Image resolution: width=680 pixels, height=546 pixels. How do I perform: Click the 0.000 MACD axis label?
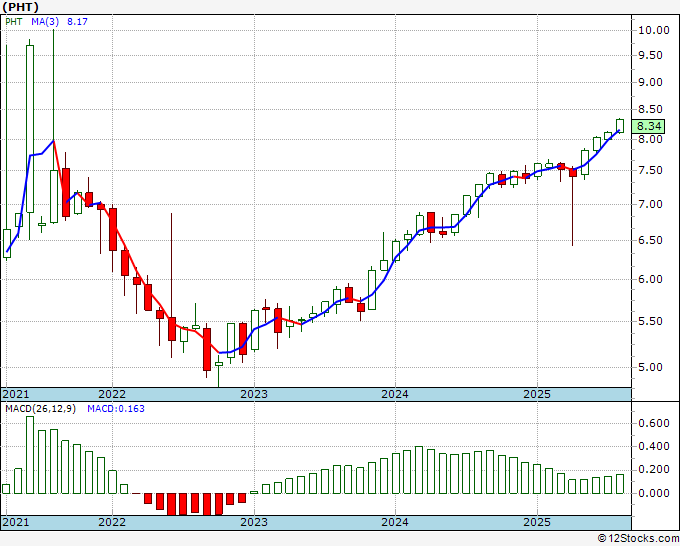(654, 493)
